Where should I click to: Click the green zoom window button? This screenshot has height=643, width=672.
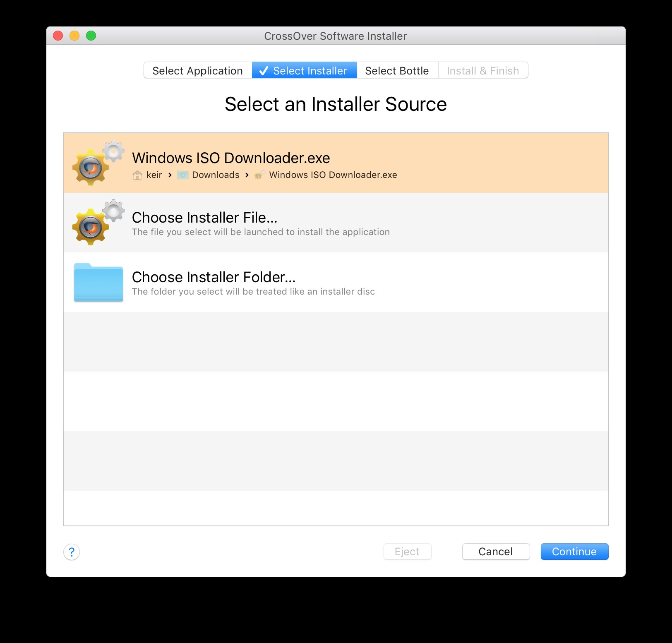click(x=91, y=36)
